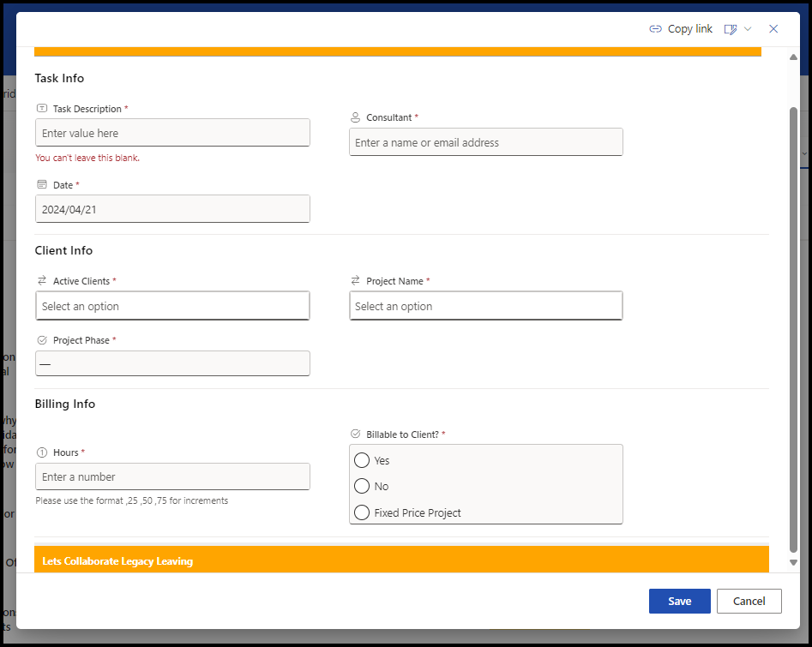Cancel the form entry
812x647 pixels.
click(749, 601)
